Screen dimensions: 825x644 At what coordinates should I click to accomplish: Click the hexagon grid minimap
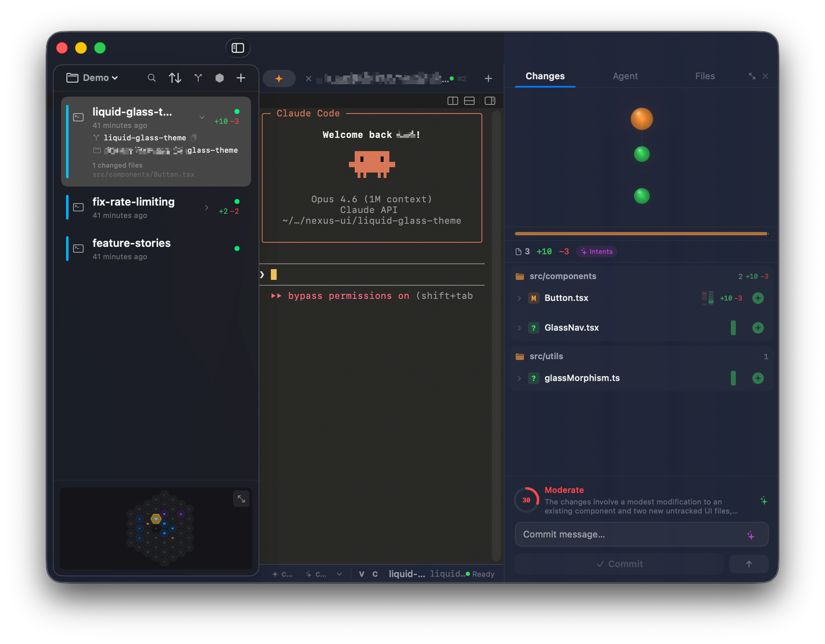[160, 528]
